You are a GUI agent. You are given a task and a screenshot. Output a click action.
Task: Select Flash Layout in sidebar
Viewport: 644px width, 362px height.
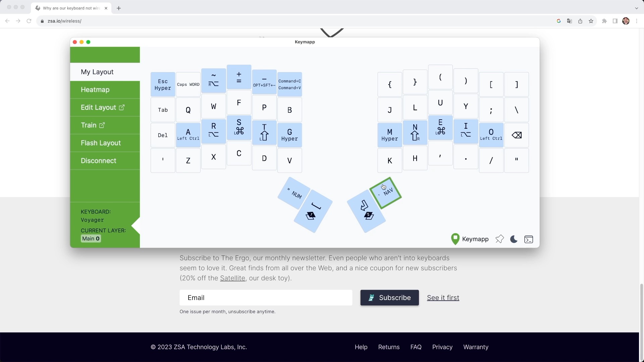(x=101, y=143)
